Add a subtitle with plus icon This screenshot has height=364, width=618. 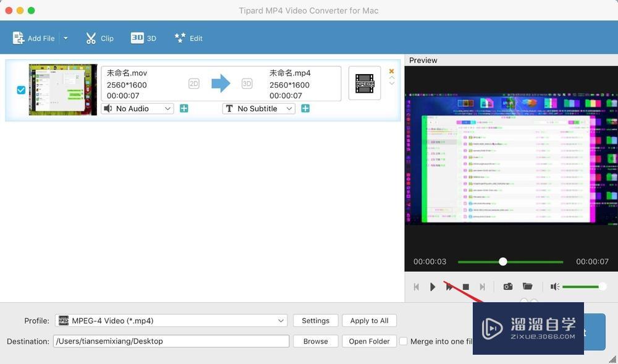coord(305,108)
